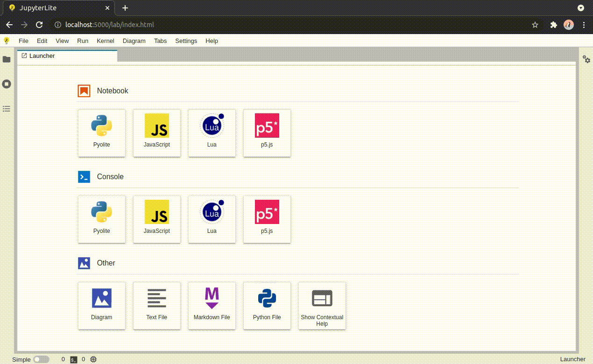
Task: Click the JupyterLite logo in menu bar
Action: tap(7, 41)
